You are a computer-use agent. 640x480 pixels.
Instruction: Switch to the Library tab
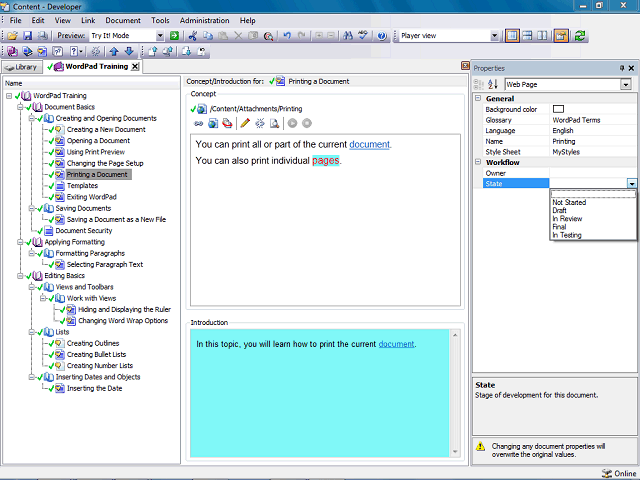click(22, 67)
